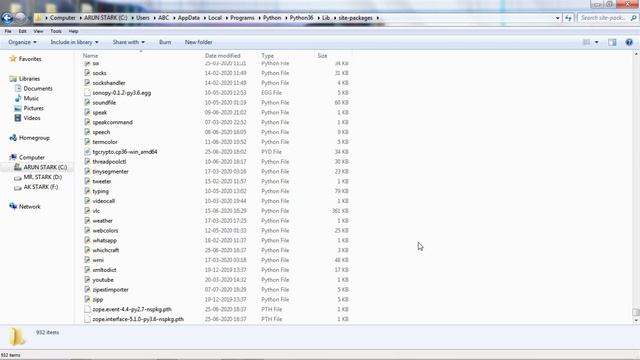Image resolution: width=640 pixels, height=360 pixels.
Task: Click the search magnifier icon
Action: (x=633, y=18)
